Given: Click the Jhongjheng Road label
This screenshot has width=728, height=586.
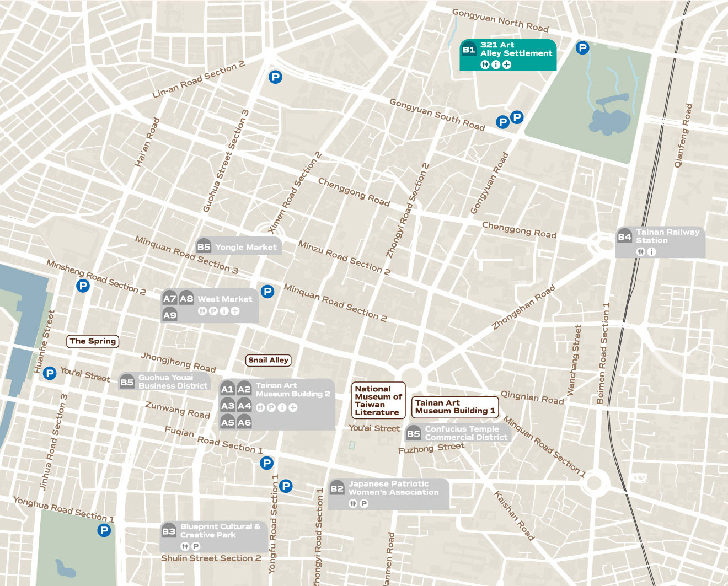Looking at the screenshot, I should click(x=178, y=362).
